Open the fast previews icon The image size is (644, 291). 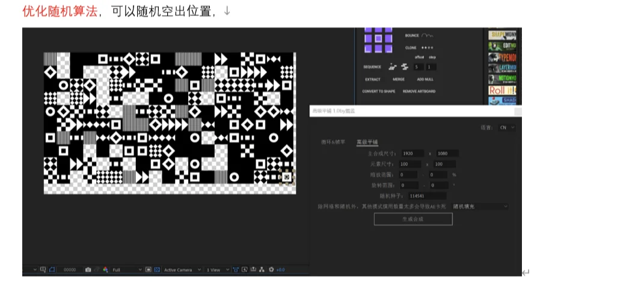point(244,270)
